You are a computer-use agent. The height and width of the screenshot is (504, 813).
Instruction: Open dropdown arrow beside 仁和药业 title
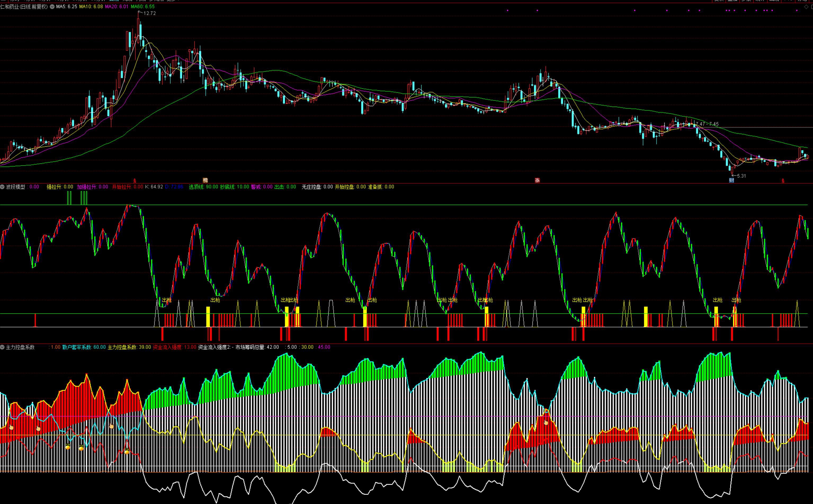pos(52,7)
